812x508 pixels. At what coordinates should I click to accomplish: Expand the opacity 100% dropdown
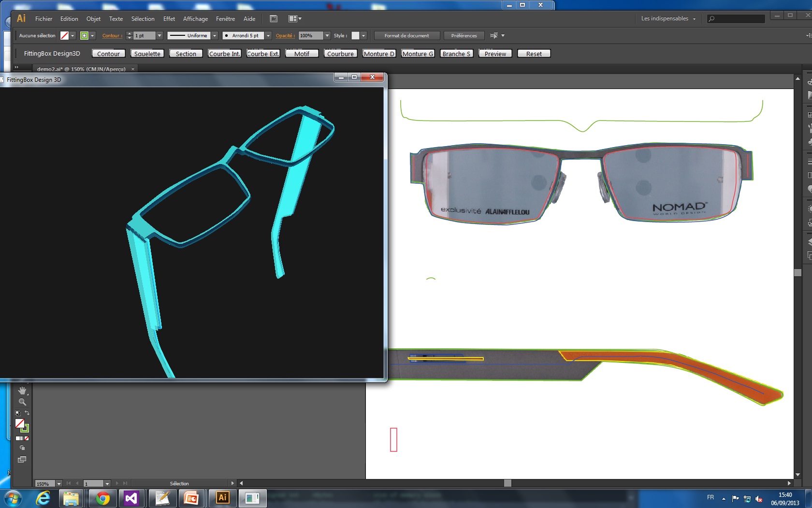[x=327, y=36]
